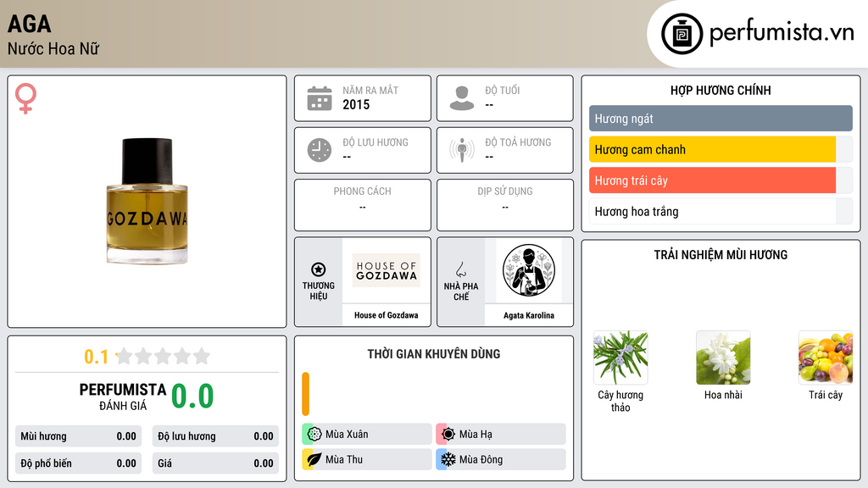Click the Thời gian khuyên dùng heading
This screenshot has height=488, width=868.
(x=434, y=354)
